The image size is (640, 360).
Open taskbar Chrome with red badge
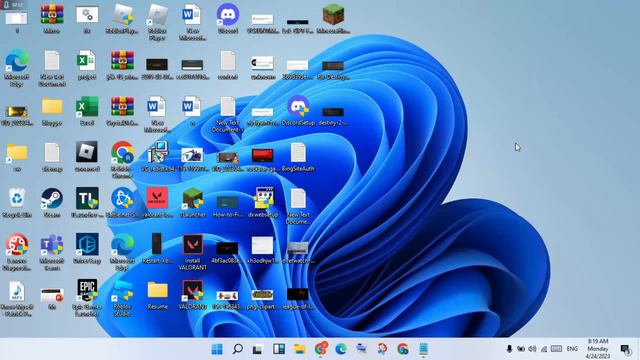[321, 348]
